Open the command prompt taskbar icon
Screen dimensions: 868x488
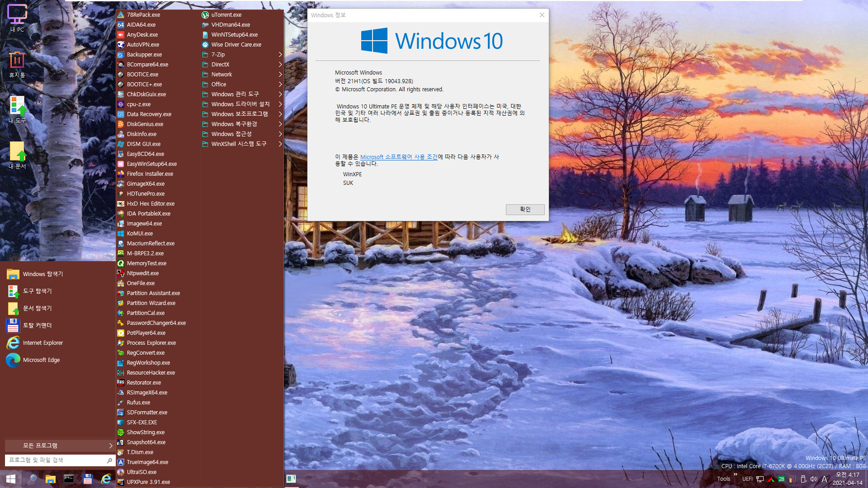click(x=69, y=479)
